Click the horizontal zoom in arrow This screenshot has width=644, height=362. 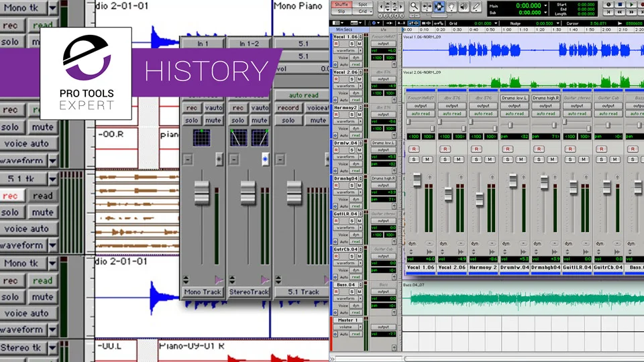[x=401, y=7]
